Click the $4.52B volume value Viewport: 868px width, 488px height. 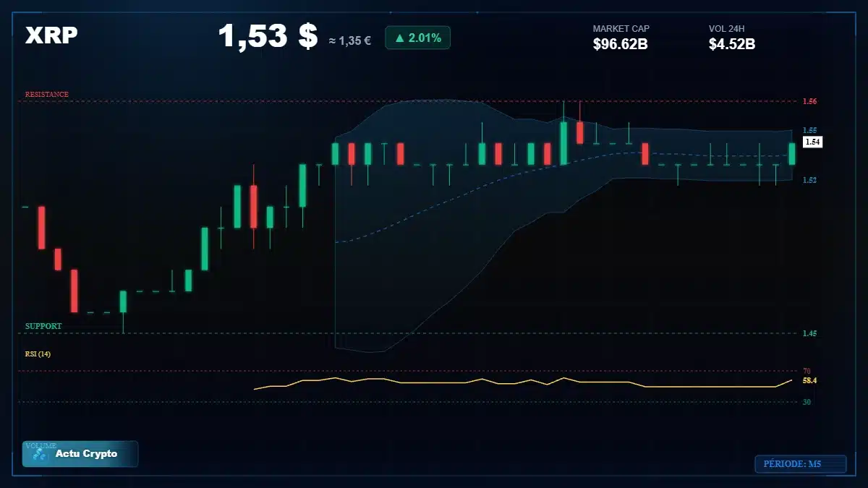click(x=732, y=44)
